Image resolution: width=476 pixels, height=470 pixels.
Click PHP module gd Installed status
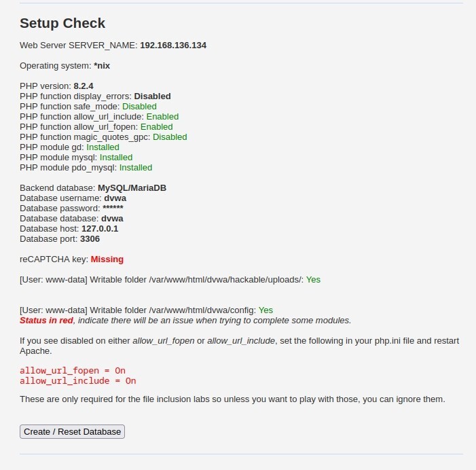[103, 147]
